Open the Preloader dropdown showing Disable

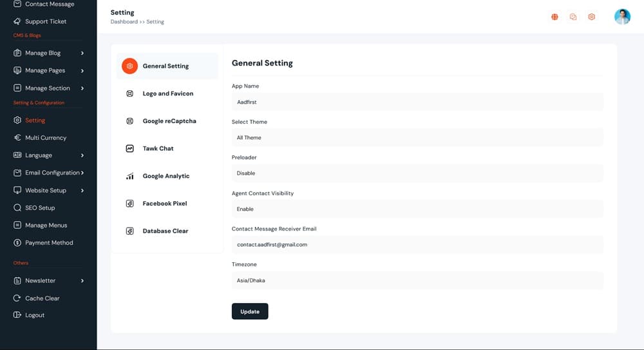click(417, 173)
